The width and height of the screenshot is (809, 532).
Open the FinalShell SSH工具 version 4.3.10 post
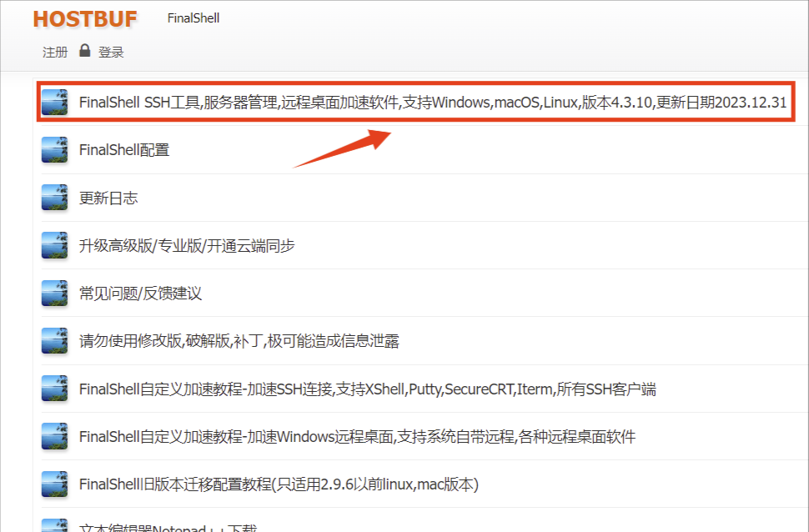(x=432, y=103)
